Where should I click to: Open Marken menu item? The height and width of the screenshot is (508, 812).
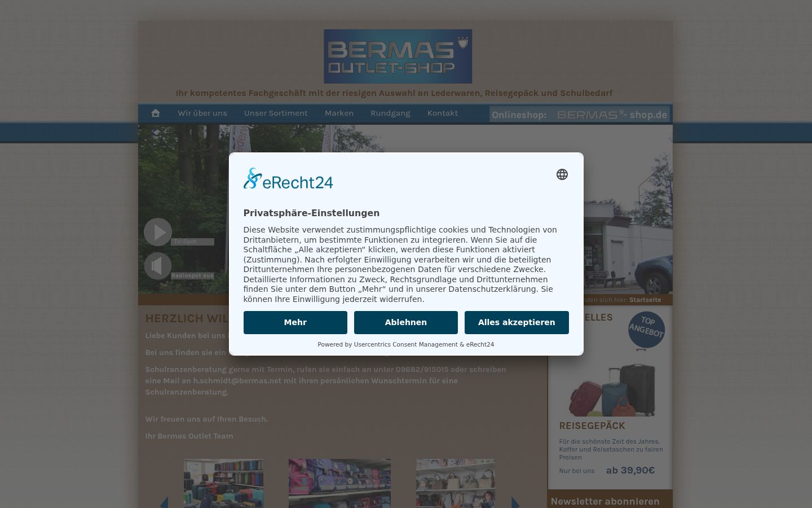pos(339,113)
